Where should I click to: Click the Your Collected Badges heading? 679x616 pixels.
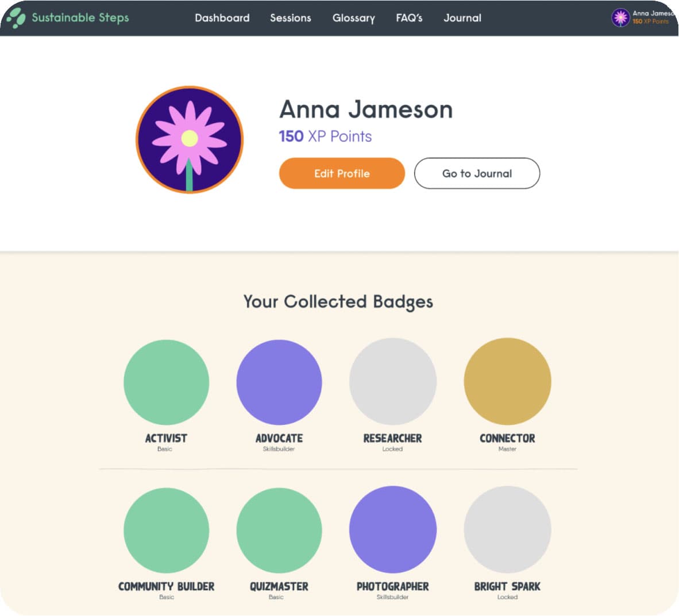pyautogui.click(x=338, y=302)
